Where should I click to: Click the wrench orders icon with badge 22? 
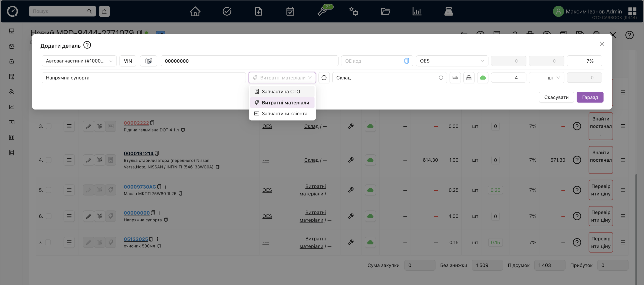point(322,11)
